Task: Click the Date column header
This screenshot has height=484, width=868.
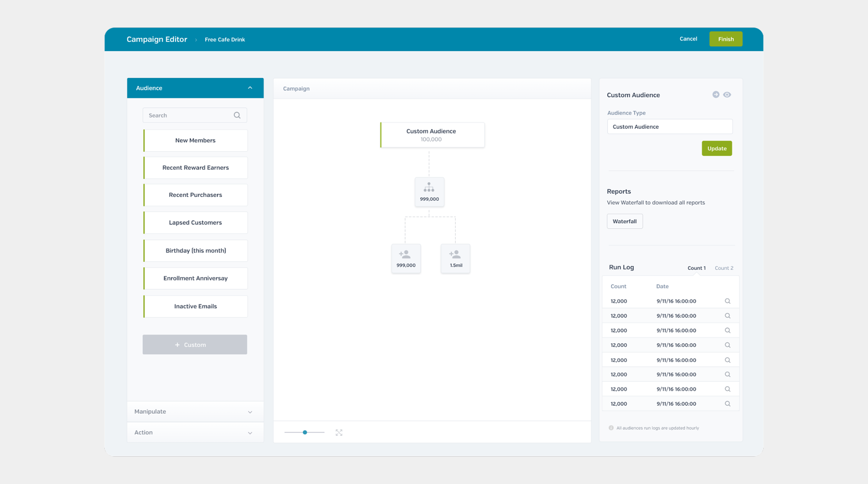Action: (662, 286)
